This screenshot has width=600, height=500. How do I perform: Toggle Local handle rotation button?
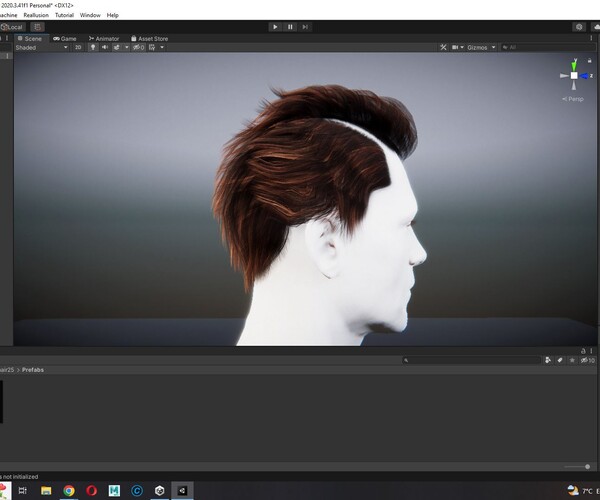point(13,27)
